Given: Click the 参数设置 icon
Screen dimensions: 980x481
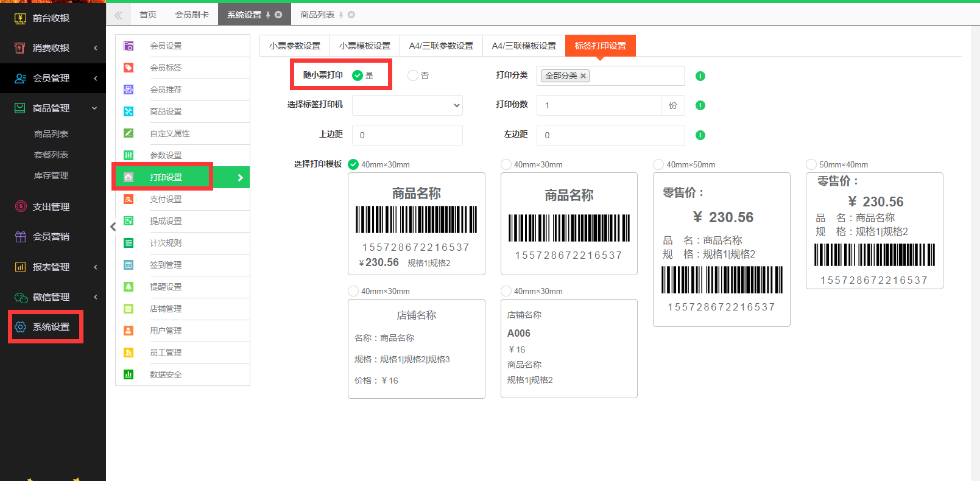Looking at the screenshot, I should click(129, 155).
